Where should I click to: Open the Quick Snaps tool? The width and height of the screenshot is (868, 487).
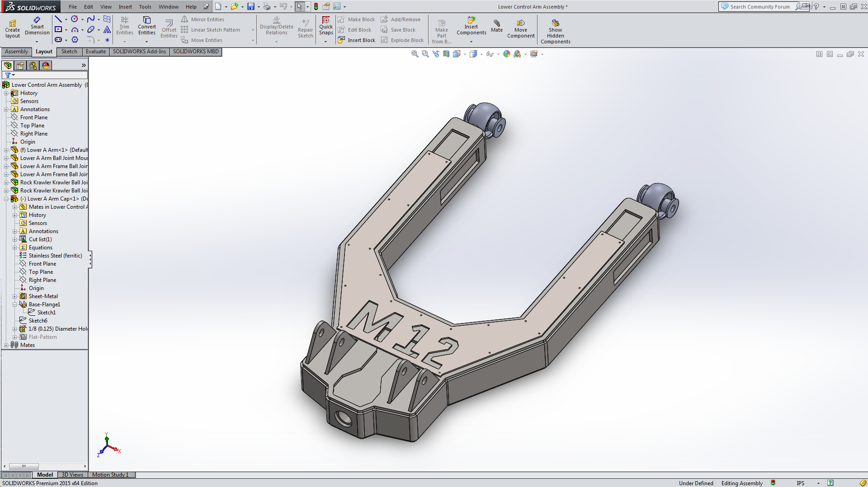326,26
